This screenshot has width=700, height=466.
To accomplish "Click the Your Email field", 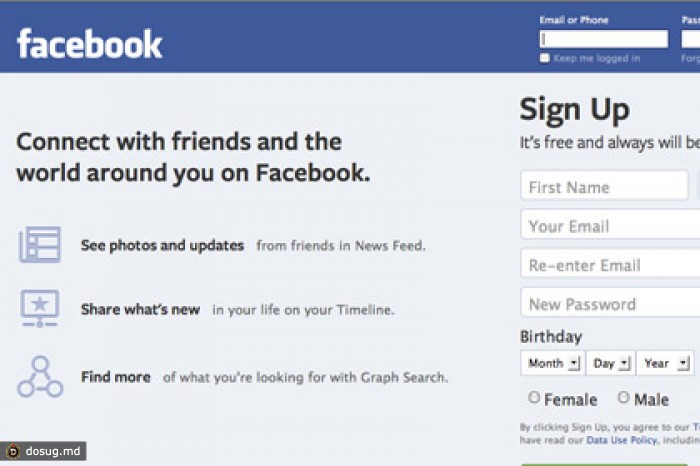I will (610, 226).
